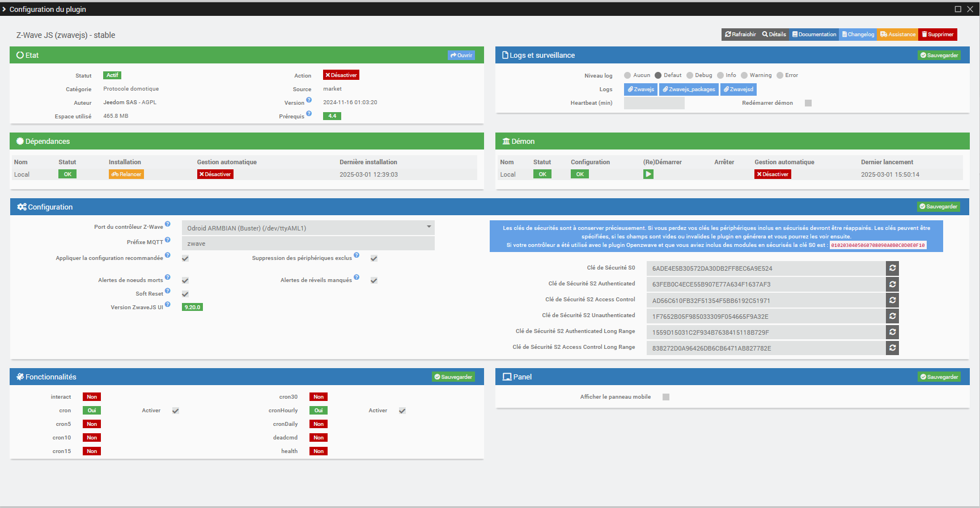The image size is (980, 508).
Task: Open the Zwavejsd log
Action: 739,89
